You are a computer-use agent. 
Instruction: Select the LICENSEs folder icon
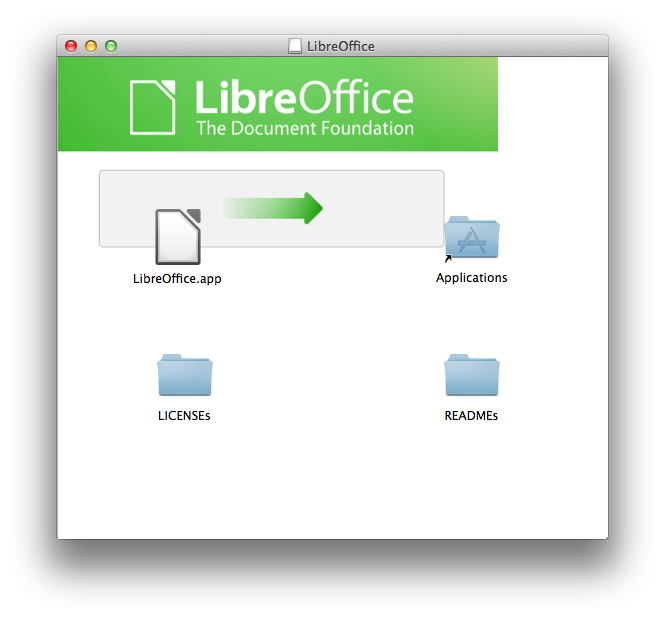coord(184,375)
